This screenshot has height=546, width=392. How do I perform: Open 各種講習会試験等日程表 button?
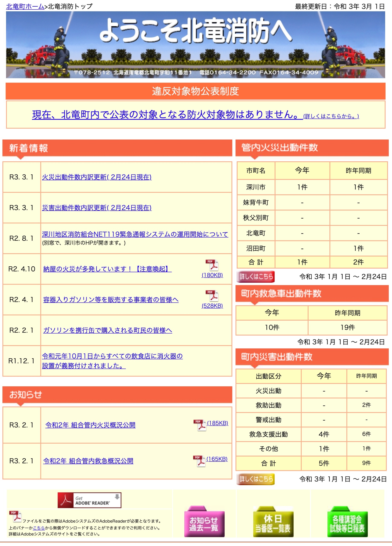coord(347,524)
